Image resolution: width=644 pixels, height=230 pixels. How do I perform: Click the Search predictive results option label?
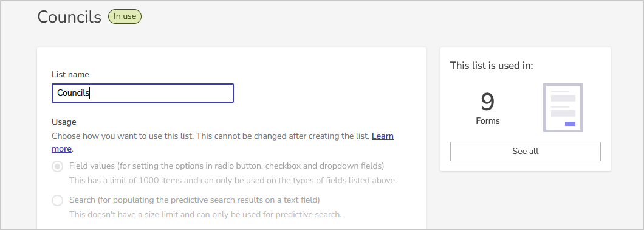194,200
